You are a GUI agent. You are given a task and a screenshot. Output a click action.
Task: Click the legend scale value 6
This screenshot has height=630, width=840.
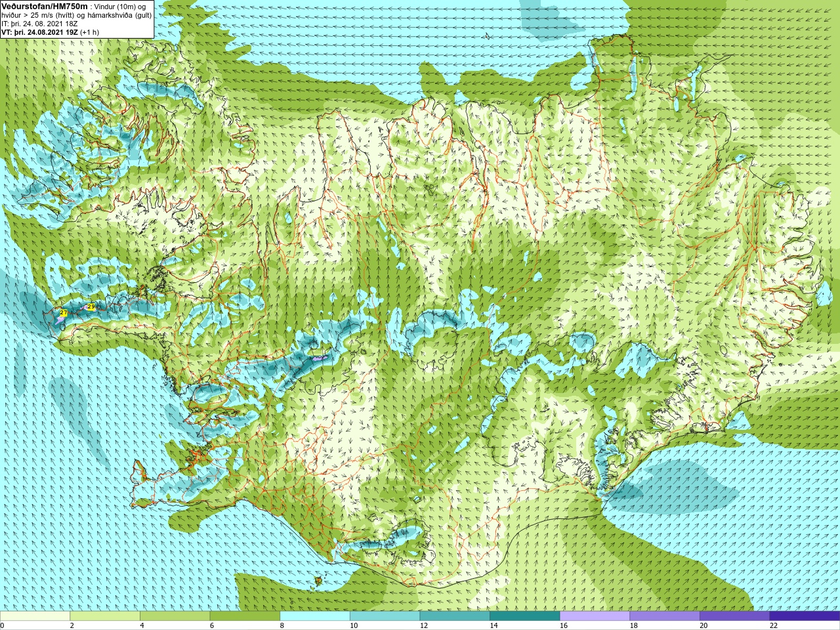click(212, 625)
